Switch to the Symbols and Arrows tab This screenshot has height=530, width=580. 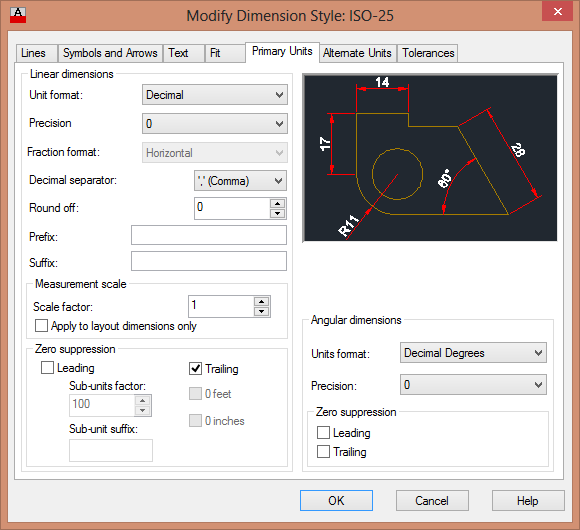pos(110,53)
